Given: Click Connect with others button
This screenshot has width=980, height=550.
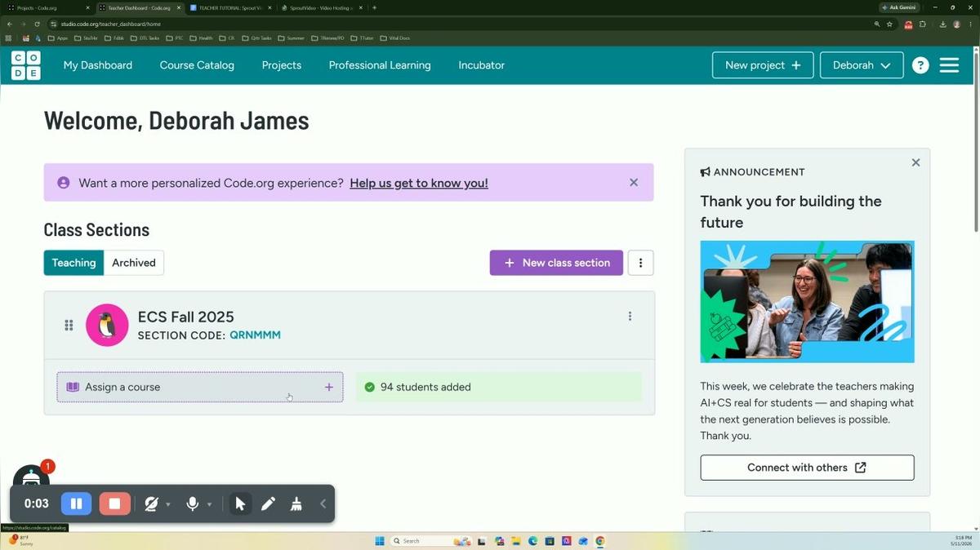Looking at the screenshot, I should pos(807,468).
